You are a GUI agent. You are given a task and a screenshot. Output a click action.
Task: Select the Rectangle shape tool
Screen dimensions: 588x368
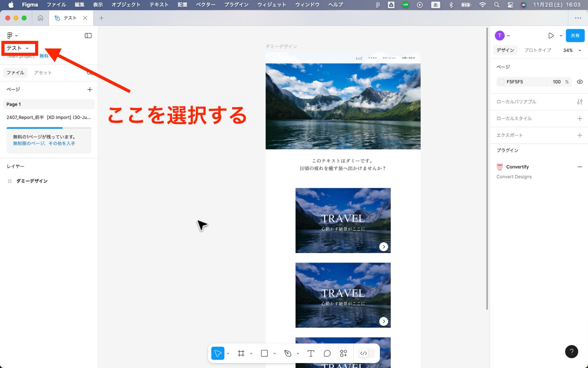click(x=264, y=353)
